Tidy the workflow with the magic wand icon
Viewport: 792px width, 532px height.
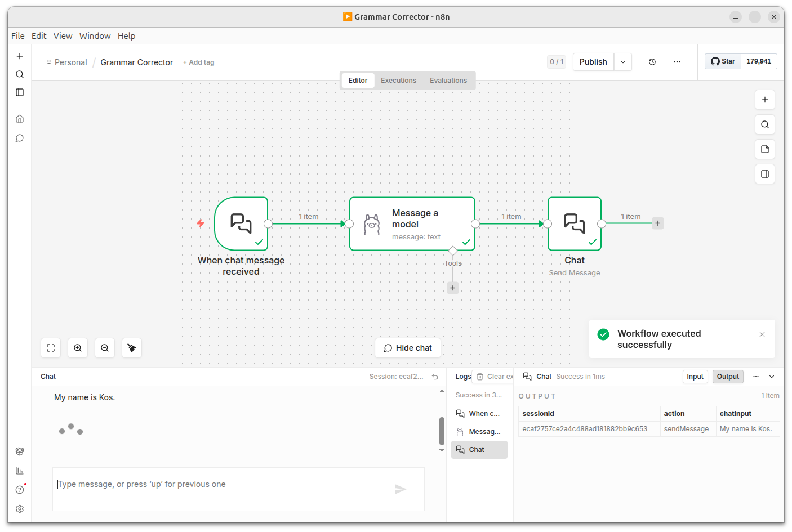[132, 348]
